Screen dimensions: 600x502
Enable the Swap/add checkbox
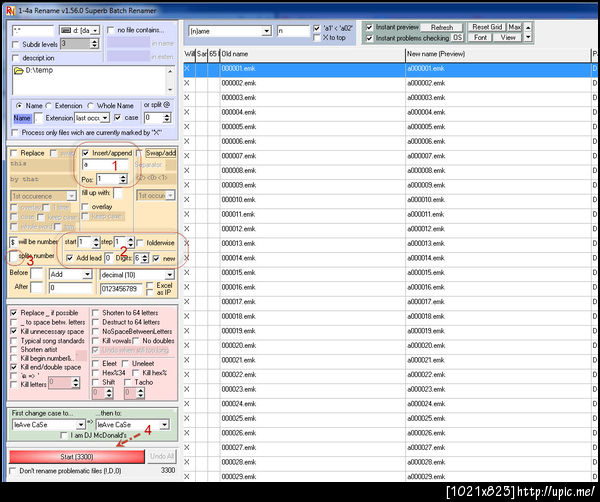pos(139,153)
